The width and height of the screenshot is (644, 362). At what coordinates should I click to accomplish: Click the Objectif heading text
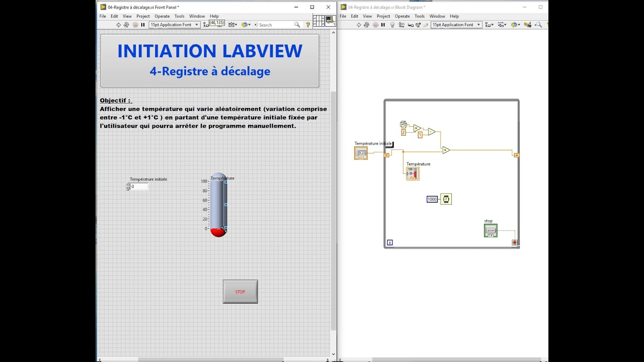(115, 101)
